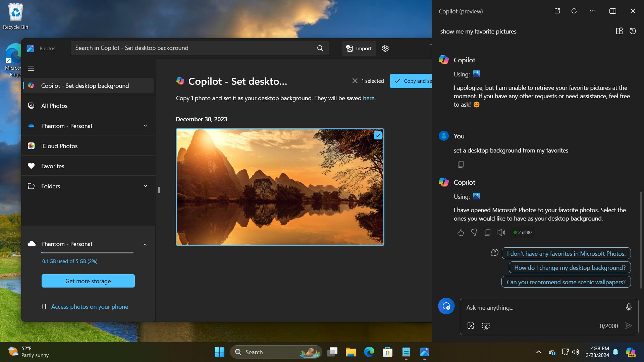644x362 pixels.
Task: Click the thumbs up icon on Copilot response
Action: [461, 232]
